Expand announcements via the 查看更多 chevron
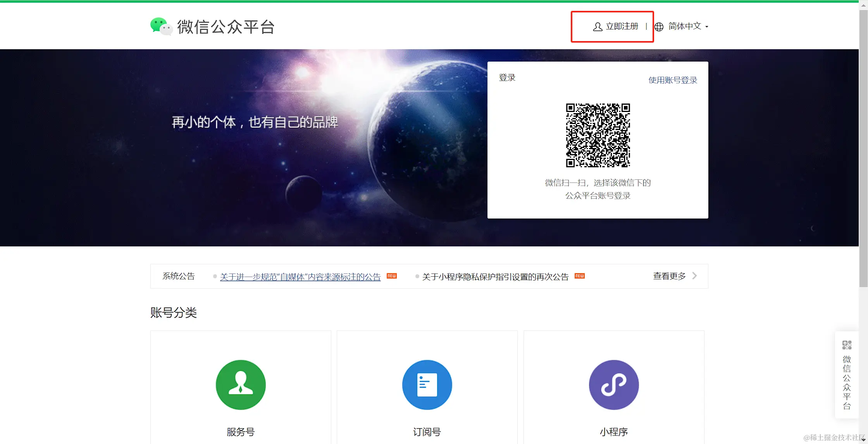This screenshot has width=868, height=444. pos(695,276)
